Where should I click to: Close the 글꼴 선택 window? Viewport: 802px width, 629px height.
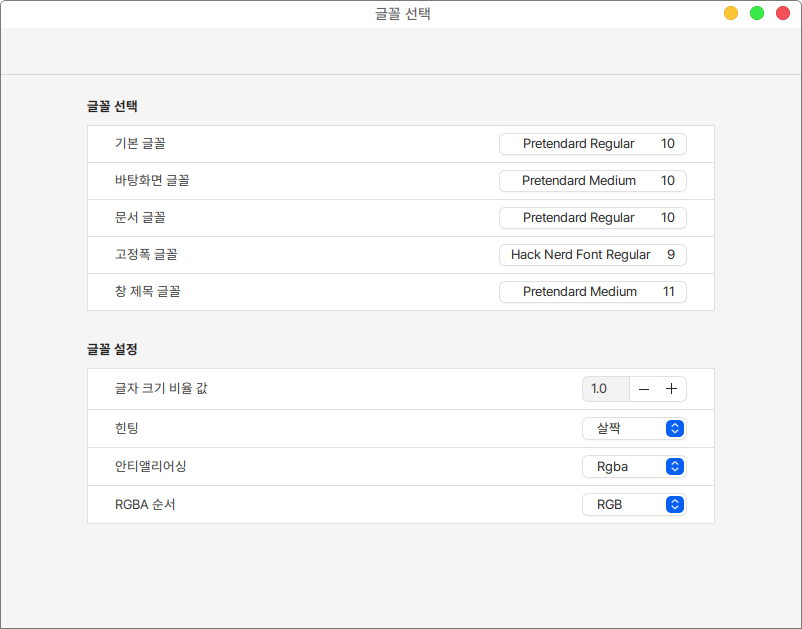tap(783, 13)
